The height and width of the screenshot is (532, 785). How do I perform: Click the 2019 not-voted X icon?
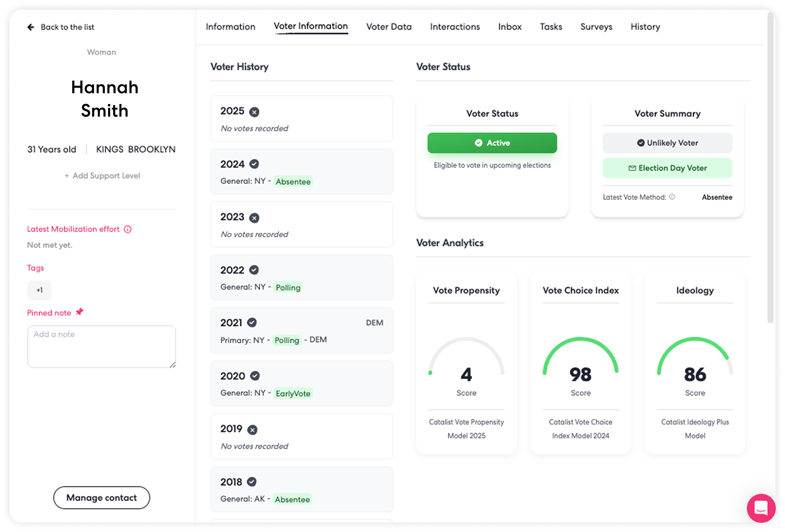[x=252, y=430]
